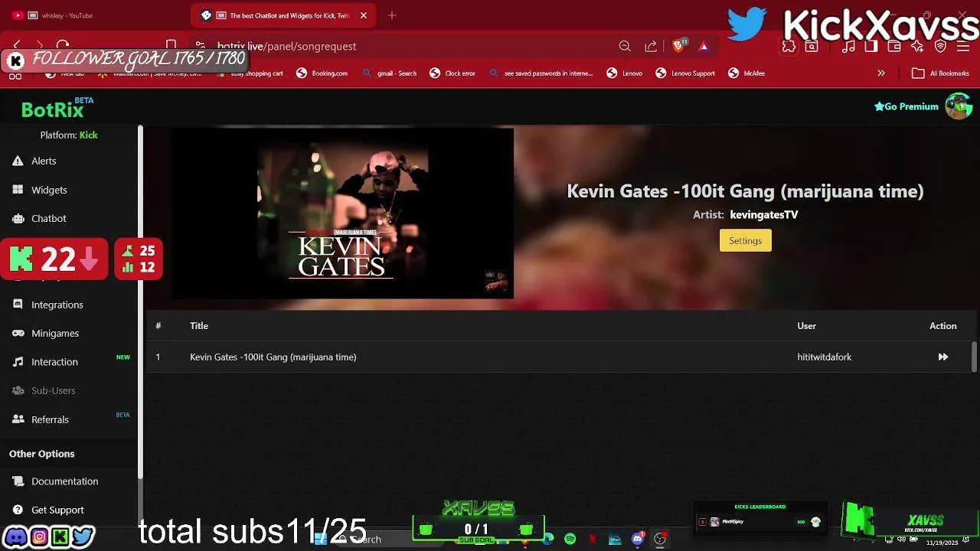980x551 pixels.
Task: Open Integrations in the sidebar
Action: pyautogui.click(x=57, y=305)
